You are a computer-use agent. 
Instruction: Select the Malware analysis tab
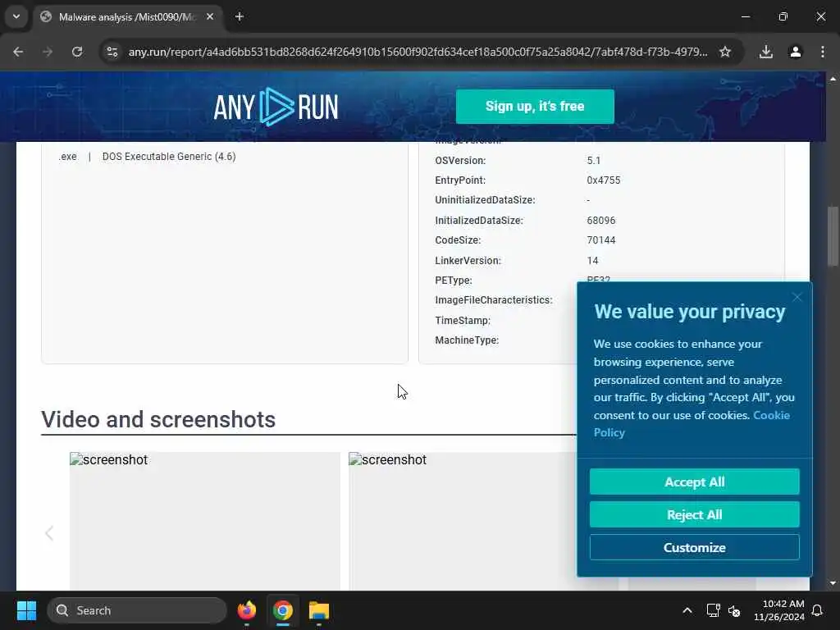[129, 17]
